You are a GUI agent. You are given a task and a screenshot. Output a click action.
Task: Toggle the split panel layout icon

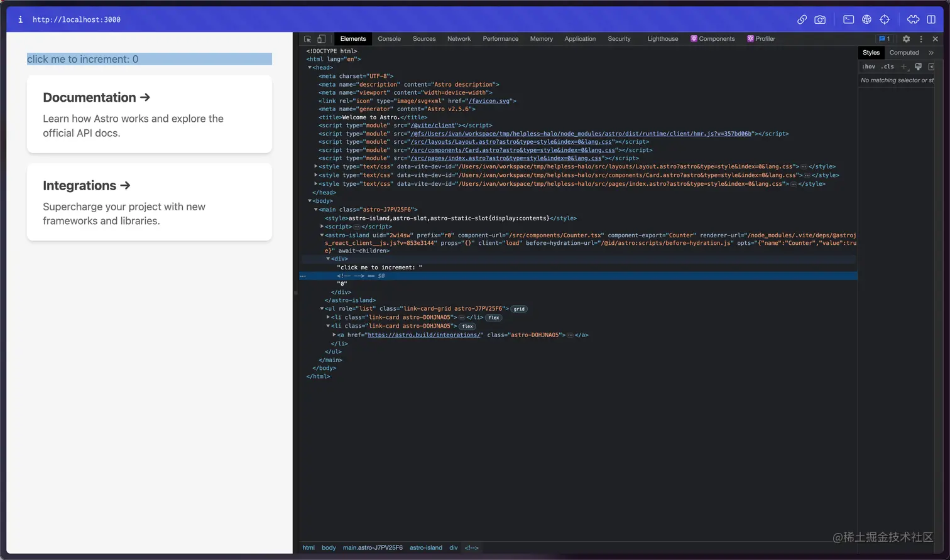tap(931, 19)
